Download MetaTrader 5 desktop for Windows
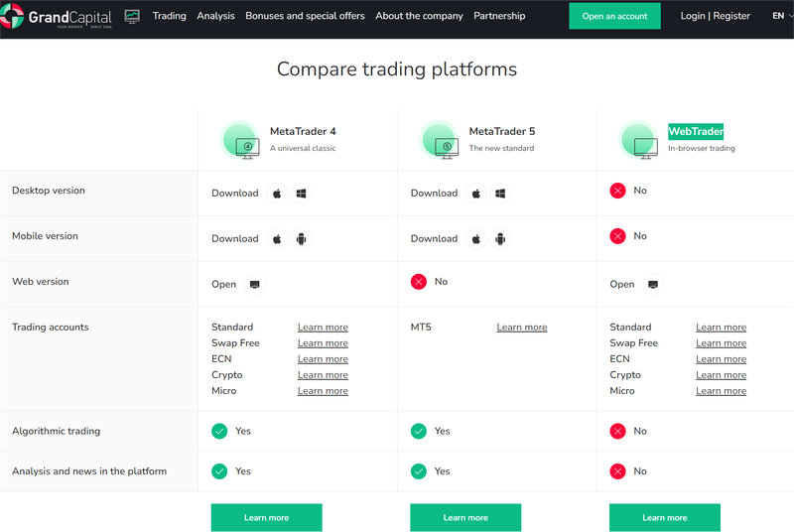The width and height of the screenshot is (794, 532). coord(500,194)
